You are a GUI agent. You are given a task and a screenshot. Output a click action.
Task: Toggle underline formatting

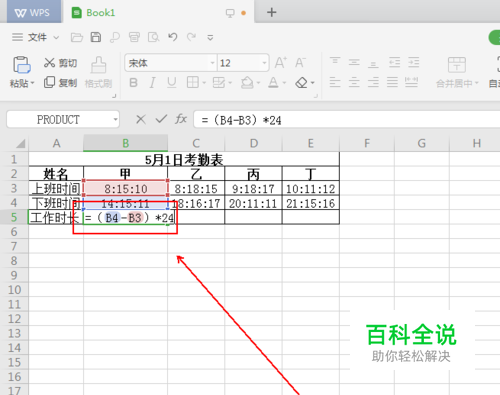tap(171, 82)
